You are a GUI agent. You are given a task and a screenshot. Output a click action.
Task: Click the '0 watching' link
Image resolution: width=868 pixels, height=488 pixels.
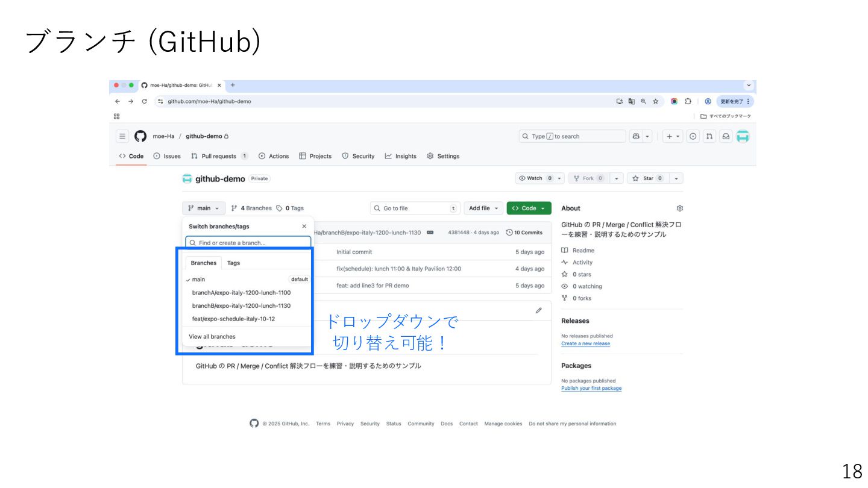click(582, 287)
